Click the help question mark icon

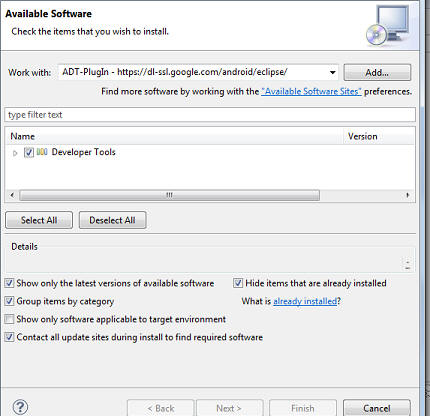[20, 407]
